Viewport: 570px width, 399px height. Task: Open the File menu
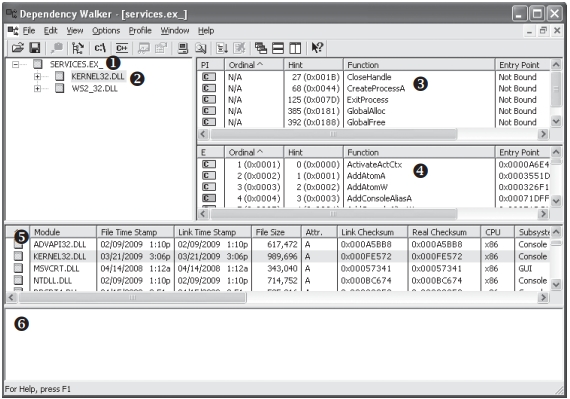[x=29, y=31]
